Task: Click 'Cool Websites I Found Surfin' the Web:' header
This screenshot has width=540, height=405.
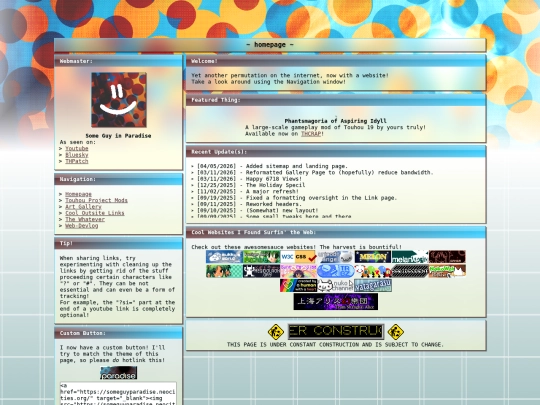Action: 336,232
